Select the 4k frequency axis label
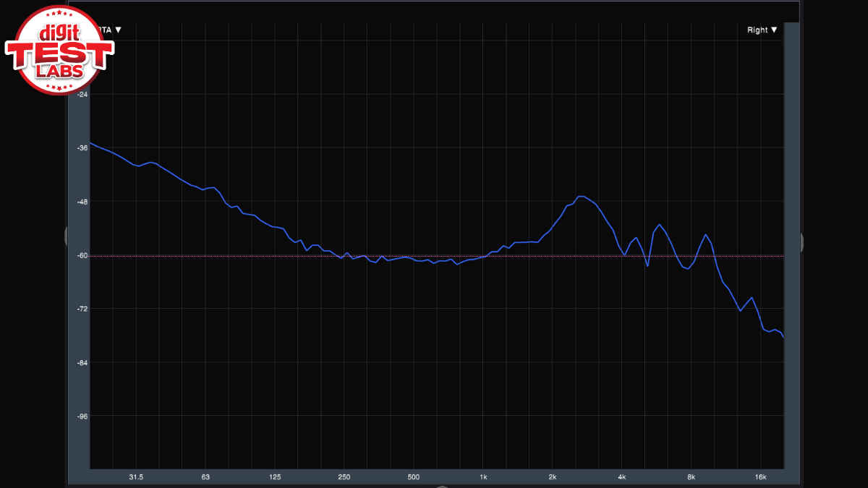868x488 pixels. point(621,477)
